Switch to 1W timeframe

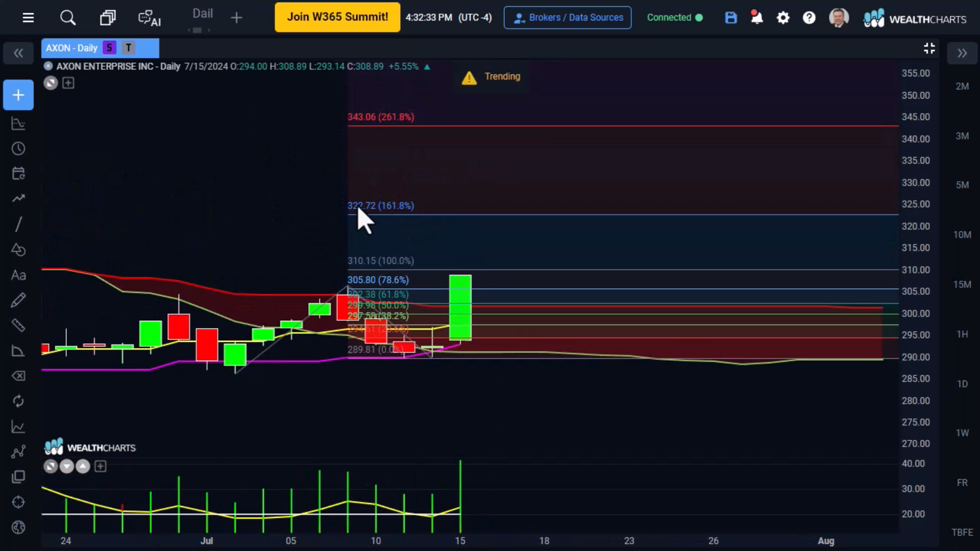962,433
